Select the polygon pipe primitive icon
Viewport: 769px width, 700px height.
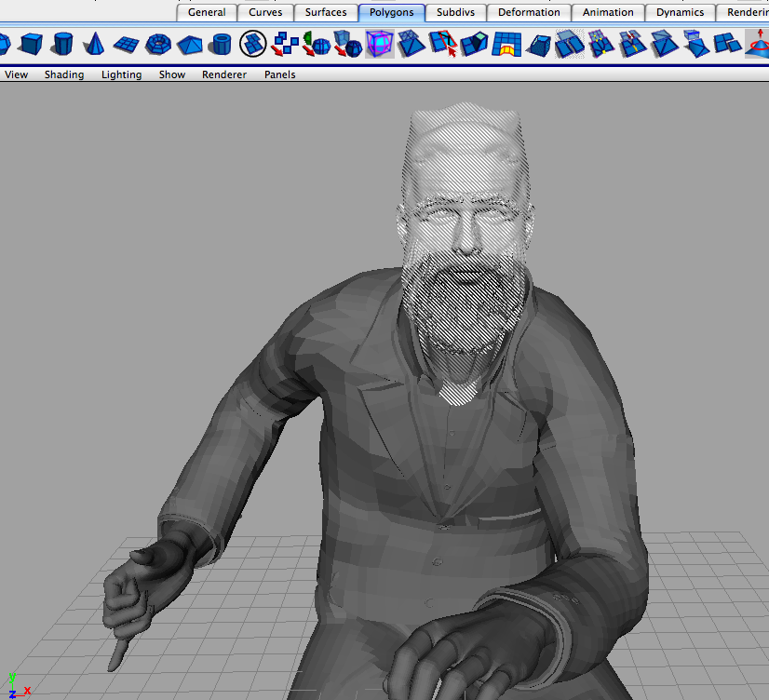coord(221,44)
